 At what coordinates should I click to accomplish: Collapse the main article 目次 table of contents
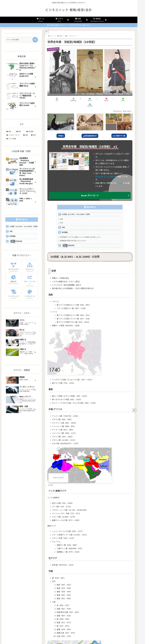90,207
